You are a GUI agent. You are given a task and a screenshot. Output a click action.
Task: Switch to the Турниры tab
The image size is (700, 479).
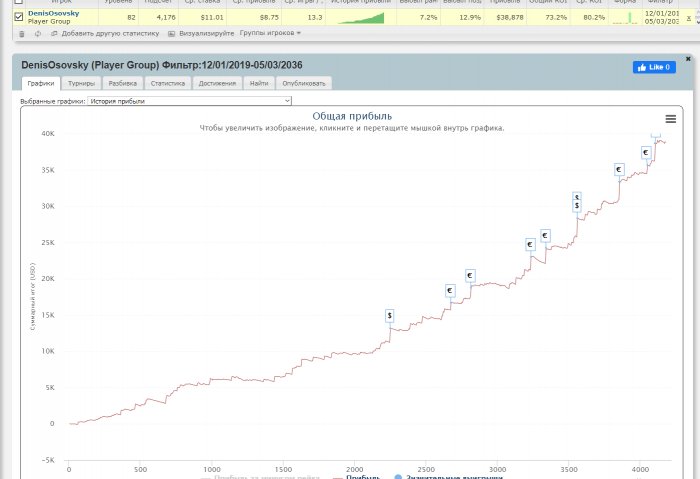coord(81,83)
